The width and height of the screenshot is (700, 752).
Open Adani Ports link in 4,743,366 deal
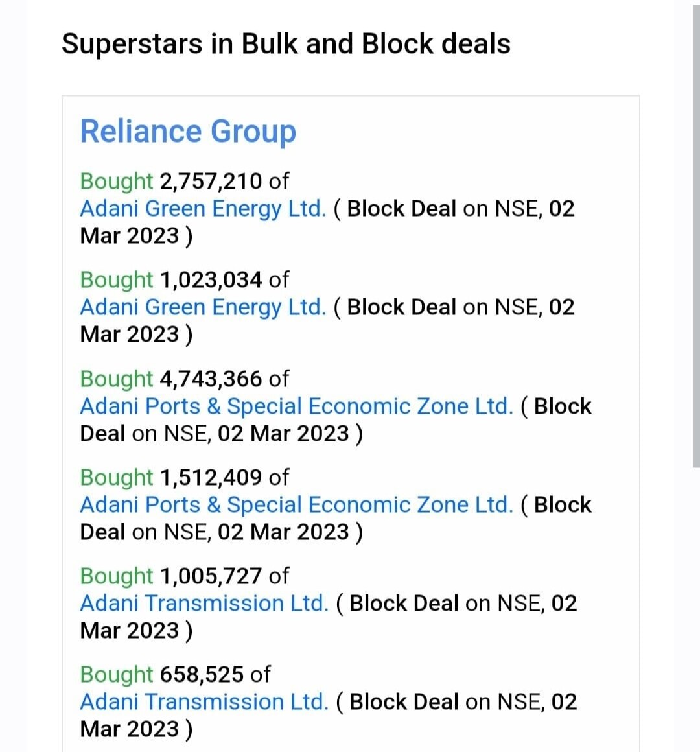[x=296, y=406]
